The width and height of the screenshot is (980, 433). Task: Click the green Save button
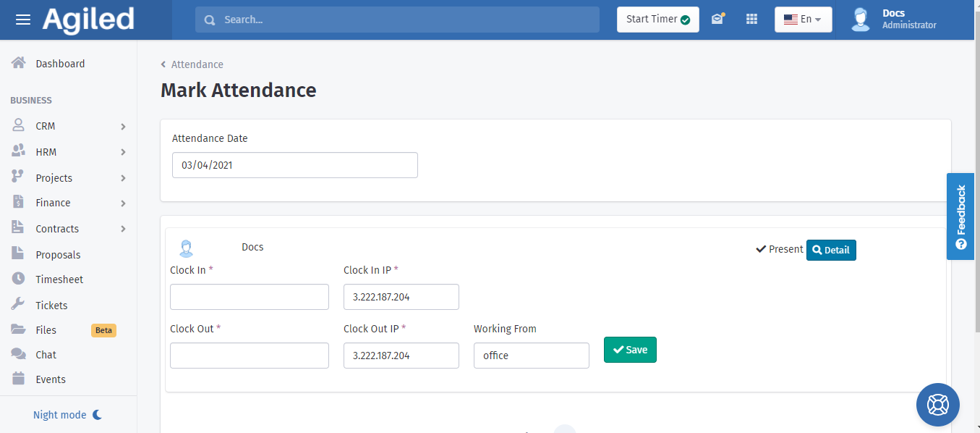pos(630,350)
